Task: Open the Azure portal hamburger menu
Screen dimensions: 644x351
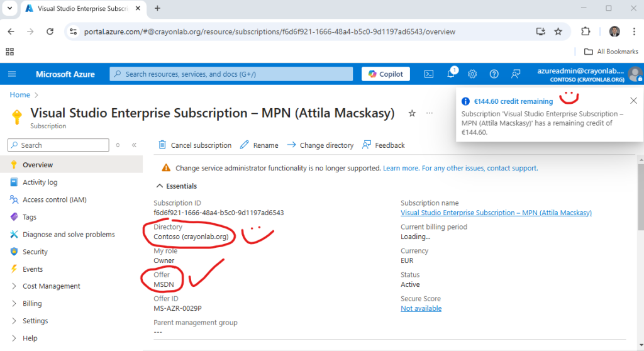Action: (x=12, y=74)
